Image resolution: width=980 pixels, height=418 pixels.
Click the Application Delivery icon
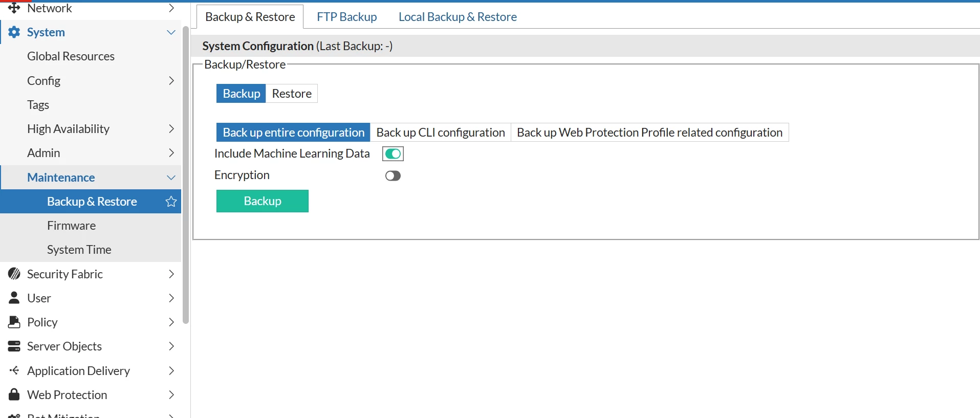pyautogui.click(x=14, y=370)
